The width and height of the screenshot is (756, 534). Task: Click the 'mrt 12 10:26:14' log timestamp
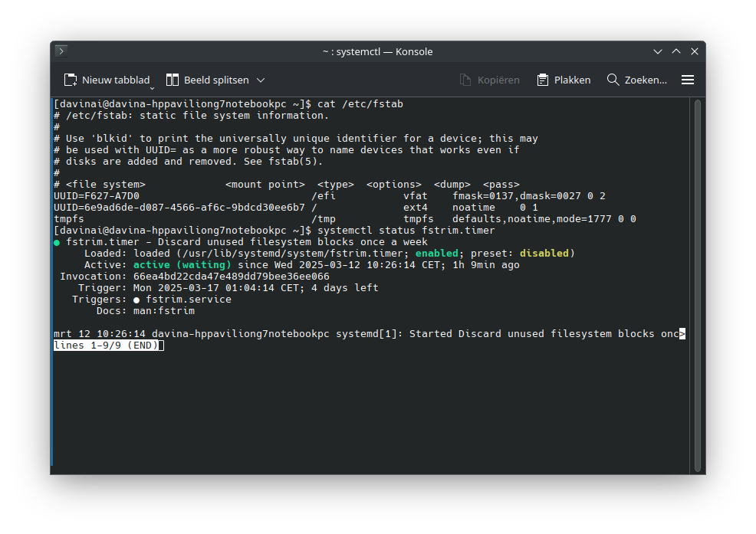click(100, 334)
